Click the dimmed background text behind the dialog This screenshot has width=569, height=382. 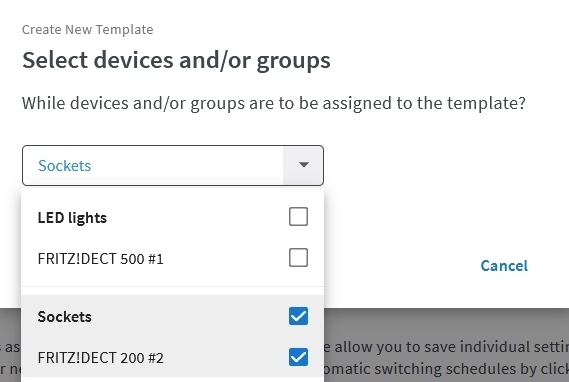(x=446, y=358)
